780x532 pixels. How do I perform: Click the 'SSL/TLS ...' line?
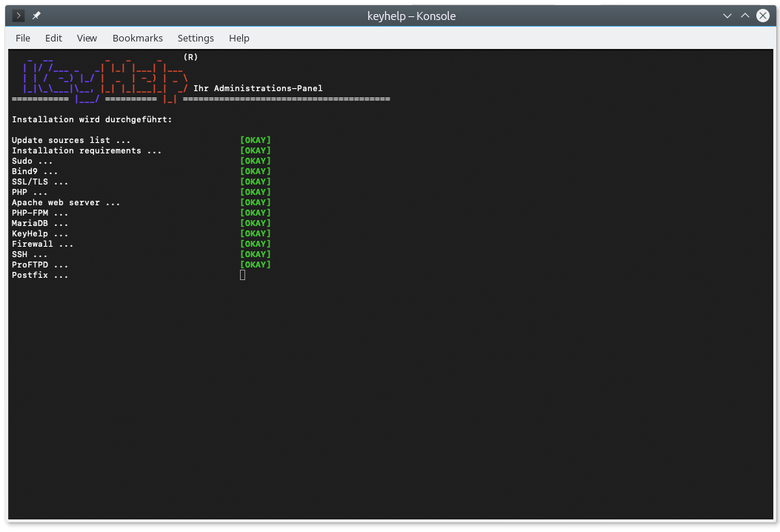pos(40,182)
